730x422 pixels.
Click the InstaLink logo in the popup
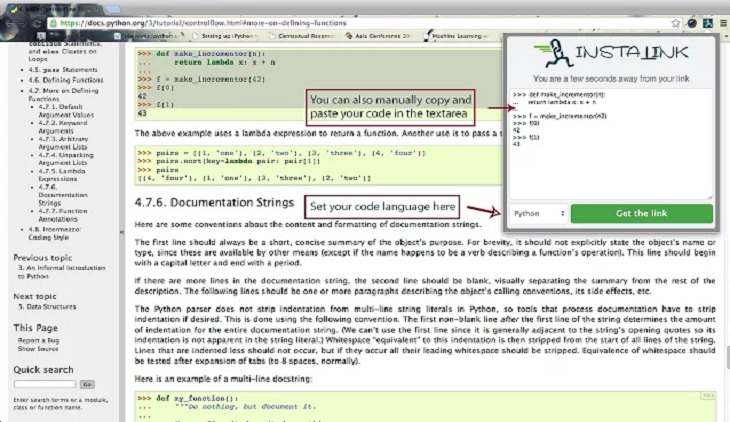611,53
